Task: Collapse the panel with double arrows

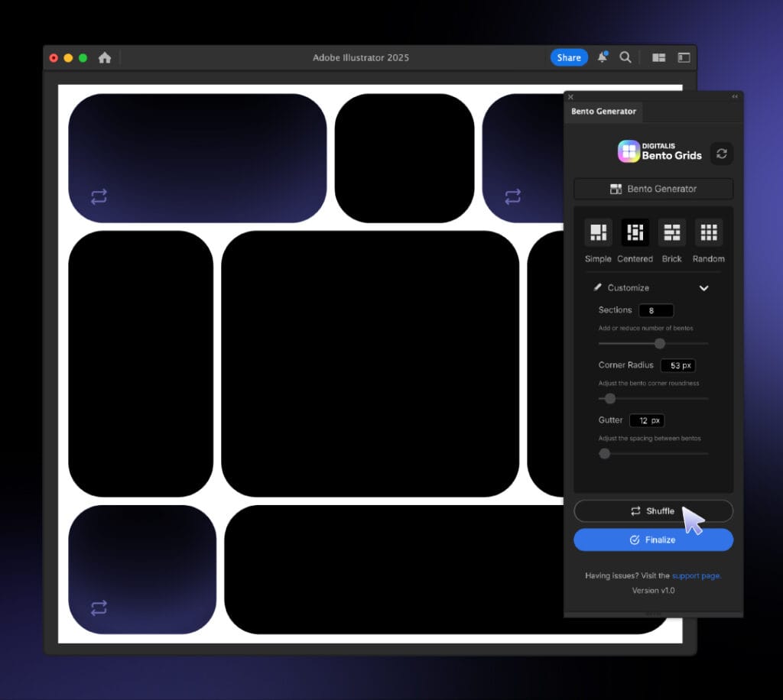Action: pos(735,97)
